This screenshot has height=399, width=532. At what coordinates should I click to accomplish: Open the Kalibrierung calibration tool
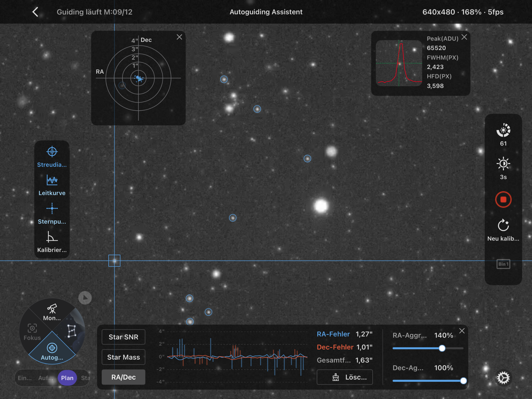tap(52, 242)
